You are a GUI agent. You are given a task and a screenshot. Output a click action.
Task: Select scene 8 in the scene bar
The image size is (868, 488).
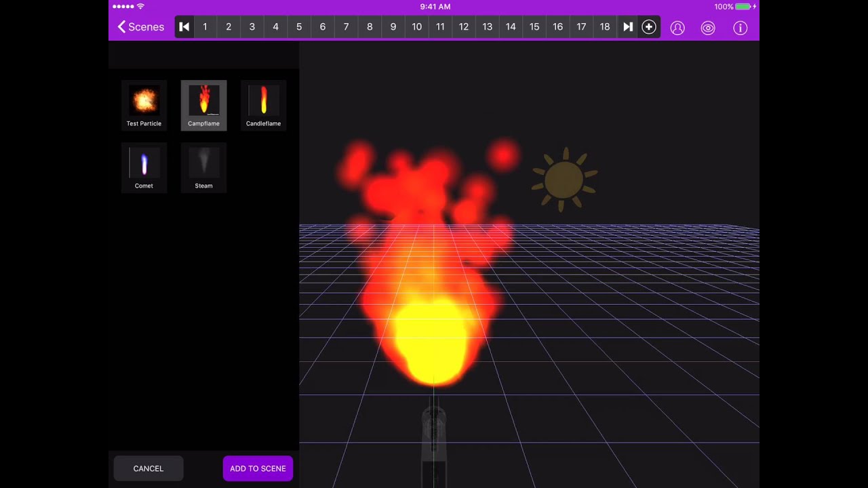pos(370,27)
